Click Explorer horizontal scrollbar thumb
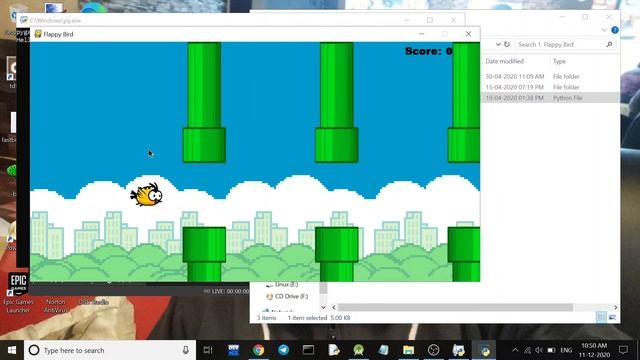This screenshot has height=360, width=640. [x=455, y=307]
